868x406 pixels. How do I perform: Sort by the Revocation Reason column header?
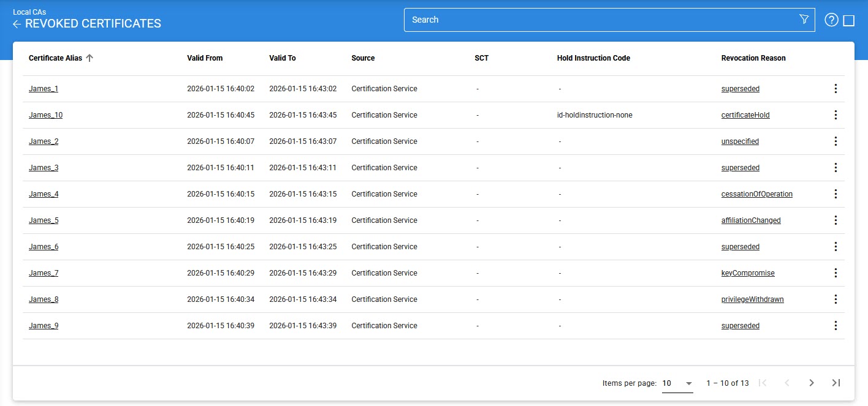(x=753, y=58)
